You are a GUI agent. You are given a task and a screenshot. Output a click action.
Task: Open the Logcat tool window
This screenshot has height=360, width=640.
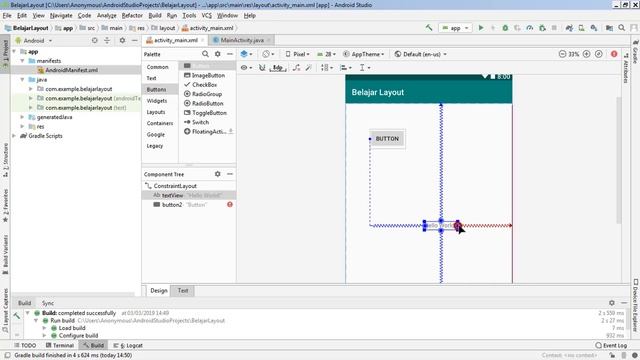[128, 345]
